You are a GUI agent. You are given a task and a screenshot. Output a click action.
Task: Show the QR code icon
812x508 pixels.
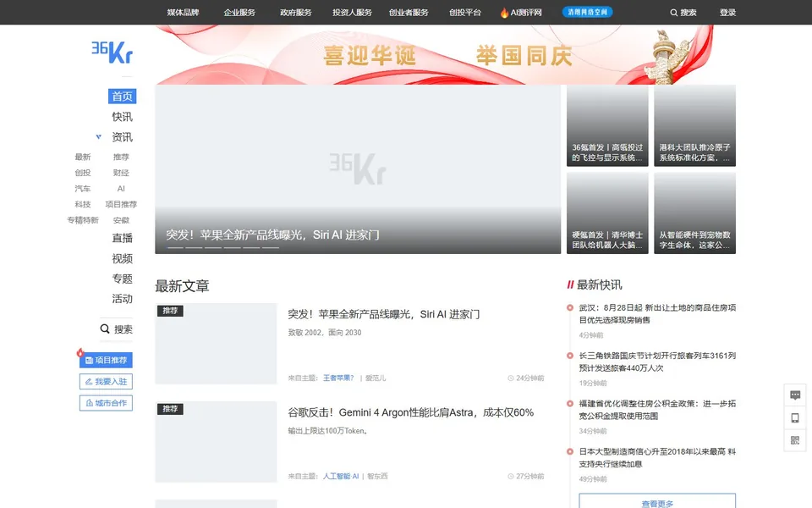click(x=795, y=440)
